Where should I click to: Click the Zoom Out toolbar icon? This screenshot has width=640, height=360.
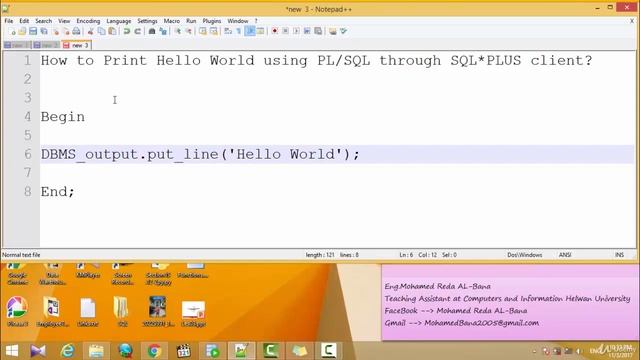click(188, 31)
